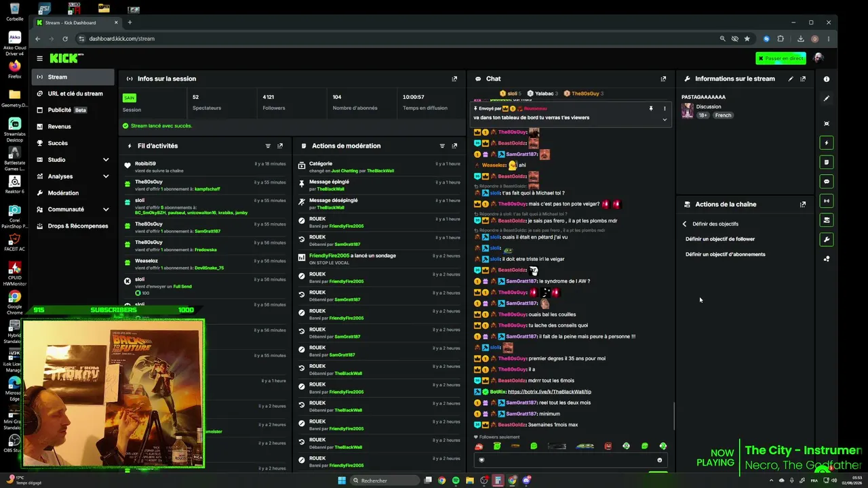
Task: Collapse the pinned chat message chevron
Action: 665,119
